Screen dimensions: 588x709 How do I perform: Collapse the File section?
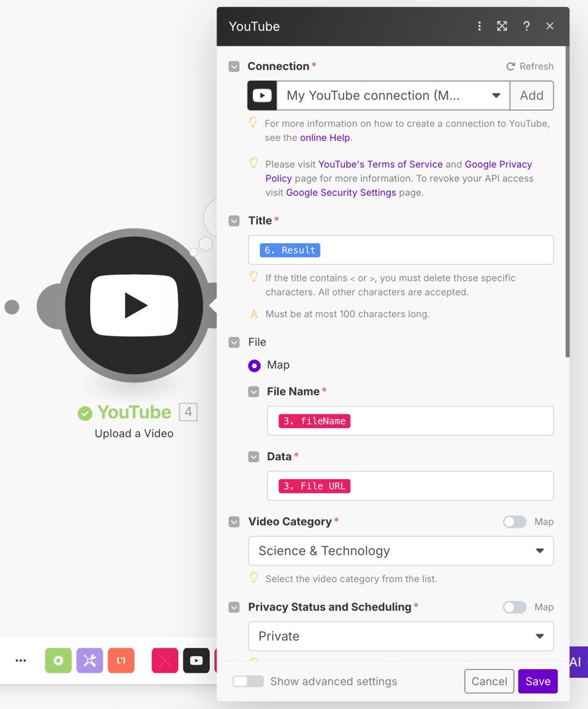point(234,342)
